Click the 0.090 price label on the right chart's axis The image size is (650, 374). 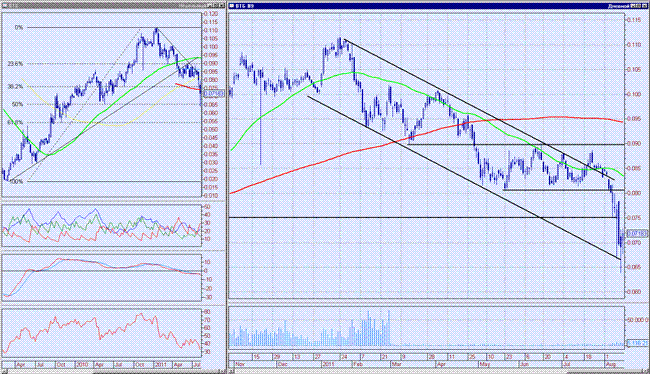tap(634, 144)
